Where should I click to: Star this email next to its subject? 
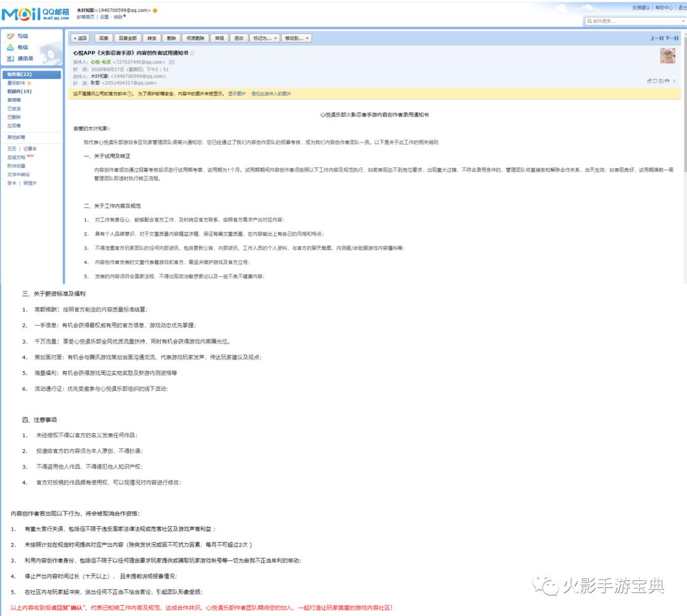tap(192, 53)
